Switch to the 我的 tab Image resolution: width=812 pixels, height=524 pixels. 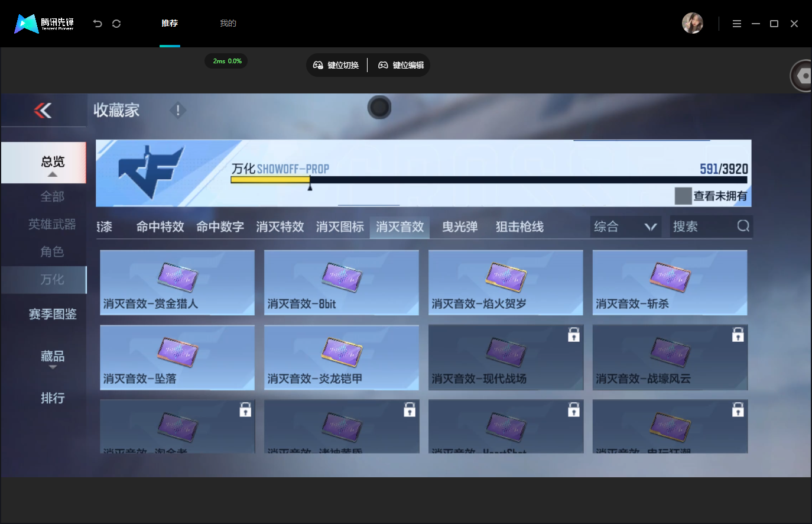click(x=228, y=24)
